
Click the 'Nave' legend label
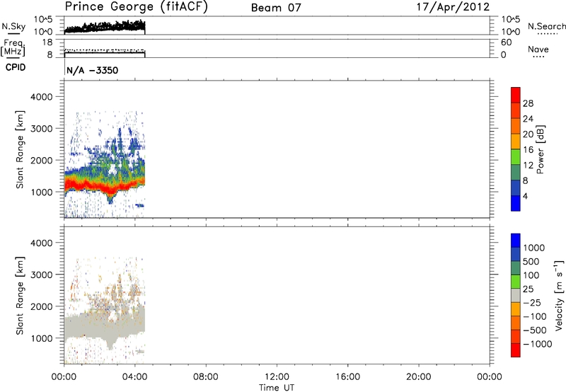point(538,50)
